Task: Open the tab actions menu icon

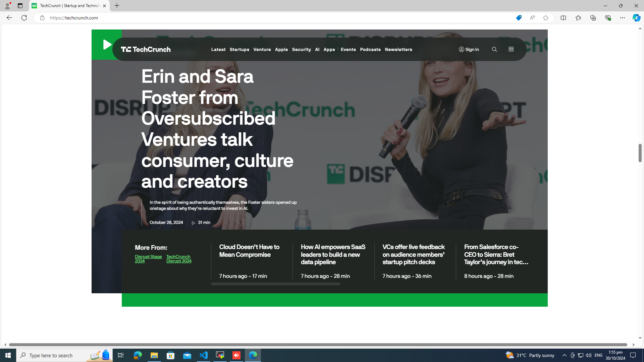Action: (20, 6)
